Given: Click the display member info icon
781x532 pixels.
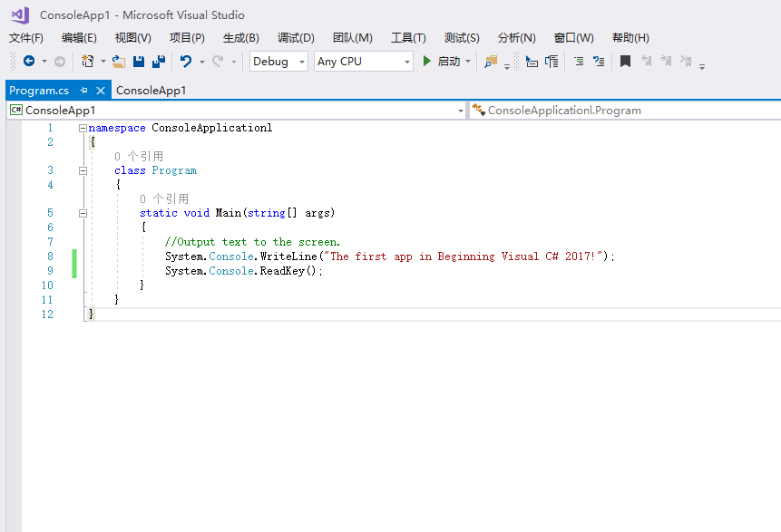Looking at the screenshot, I should (x=532, y=62).
